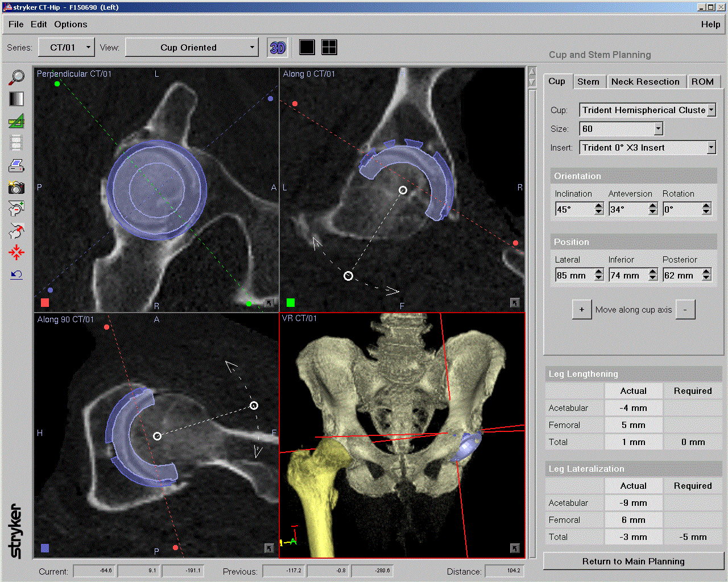The image size is (728, 582).
Task: Open the File menu
Action: tap(16, 24)
